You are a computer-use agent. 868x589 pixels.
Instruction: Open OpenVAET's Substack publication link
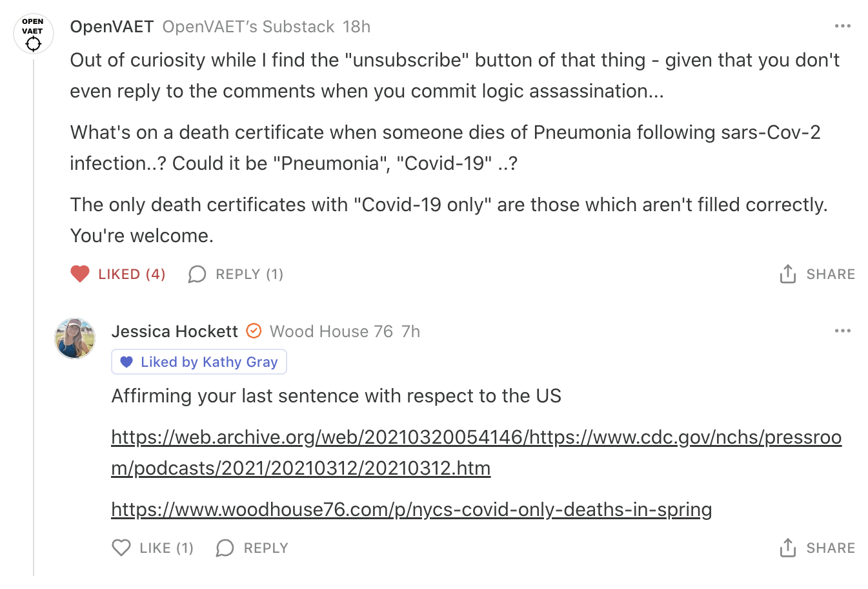click(248, 26)
